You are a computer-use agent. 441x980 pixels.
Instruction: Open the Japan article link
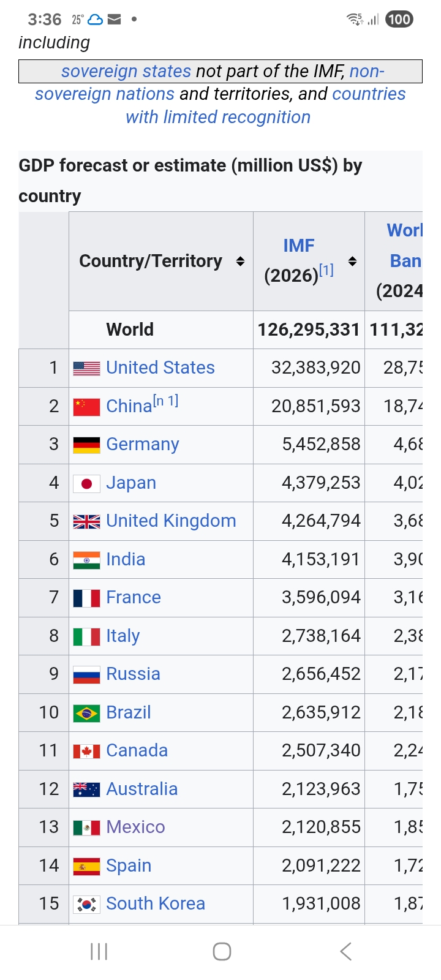[x=131, y=483]
